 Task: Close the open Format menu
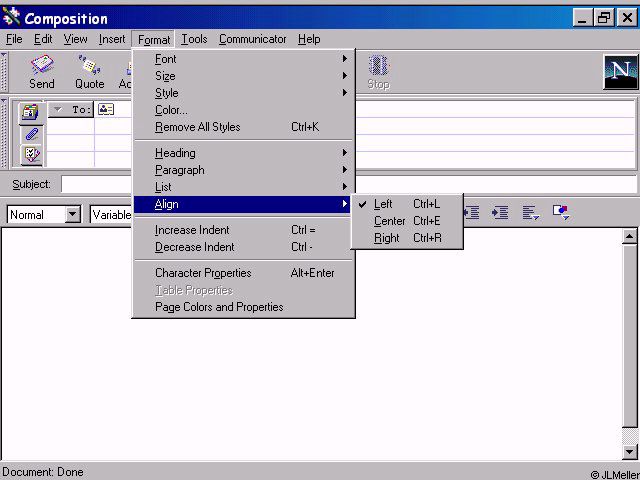(x=153, y=40)
